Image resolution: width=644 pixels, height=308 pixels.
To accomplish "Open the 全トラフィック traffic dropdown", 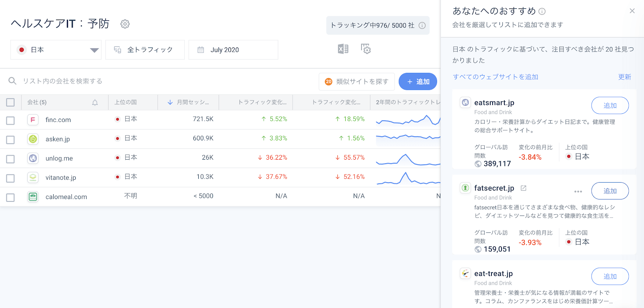I will coord(145,50).
